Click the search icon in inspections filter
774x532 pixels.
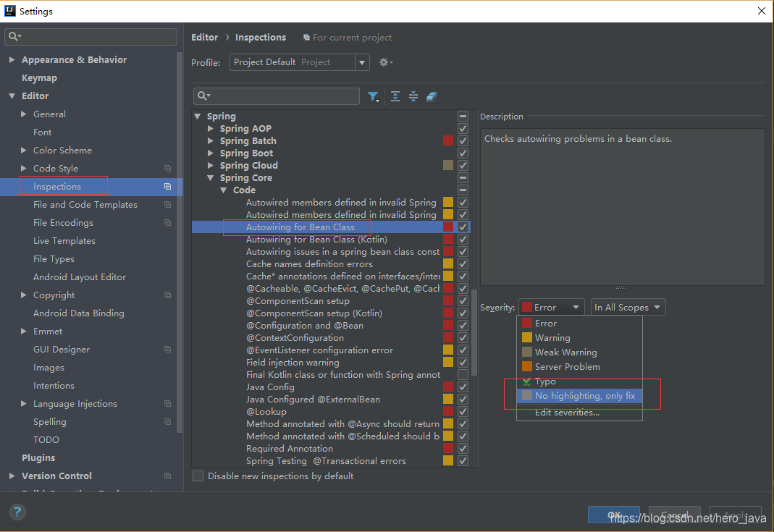tap(203, 96)
